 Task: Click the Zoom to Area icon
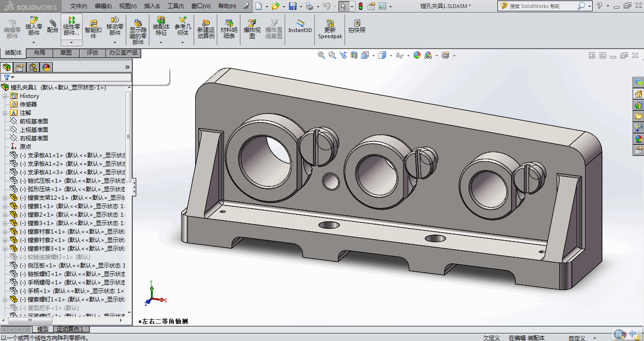pos(332,55)
